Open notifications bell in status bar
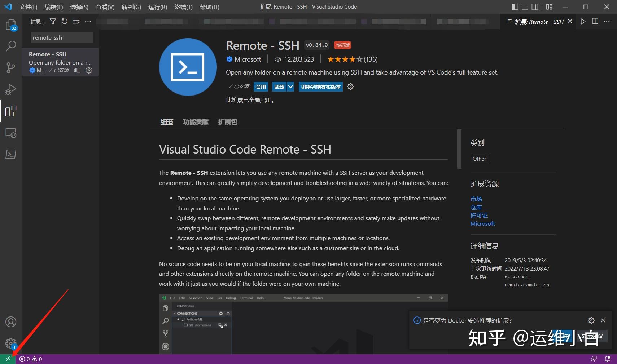Image resolution: width=617 pixels, height=364 pixels. point(607,359)
